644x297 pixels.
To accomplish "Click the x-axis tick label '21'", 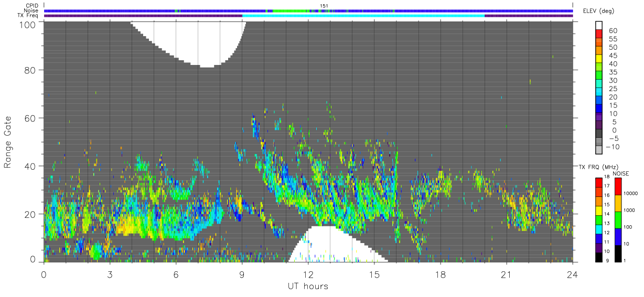I will [507, 274].
